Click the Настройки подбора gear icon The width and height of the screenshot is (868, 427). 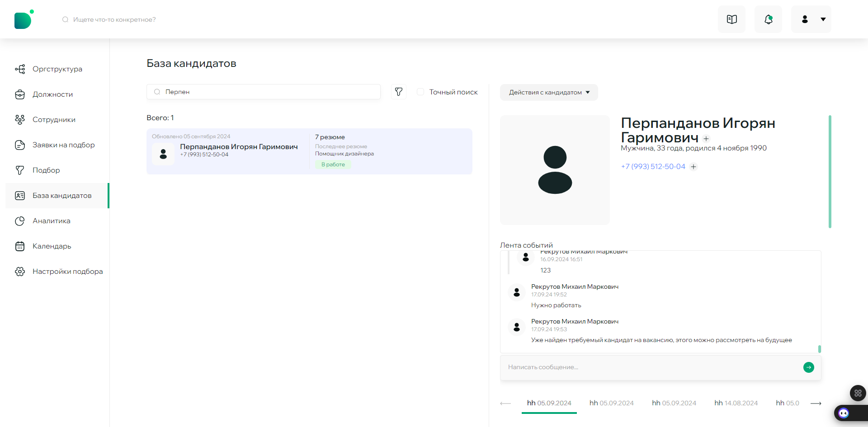pos(20,272)
